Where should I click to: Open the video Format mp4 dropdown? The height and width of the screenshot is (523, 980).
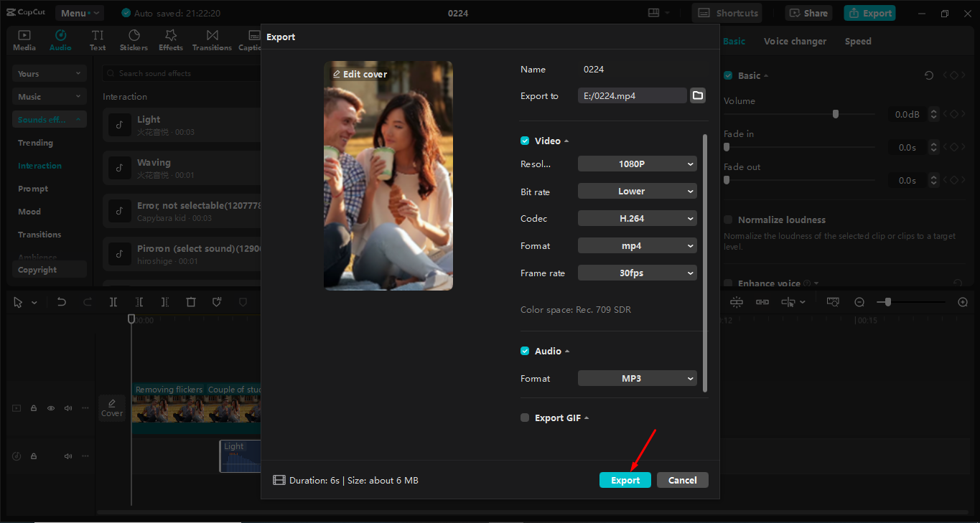coord(638,245)
